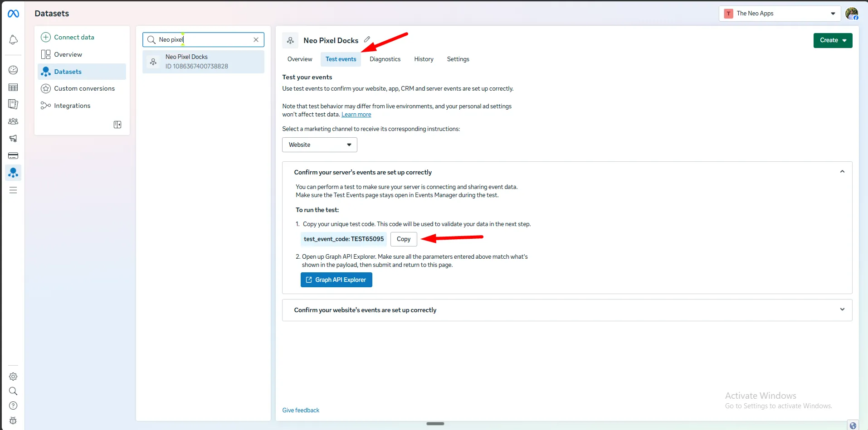The image size is (868, 430).
Task: Open notifications bell in left rail
Action: 13,40
